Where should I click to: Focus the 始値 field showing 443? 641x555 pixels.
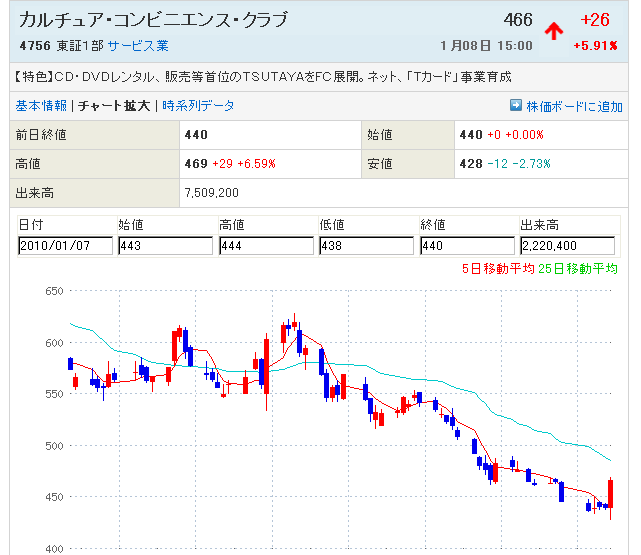pos(165,246)
